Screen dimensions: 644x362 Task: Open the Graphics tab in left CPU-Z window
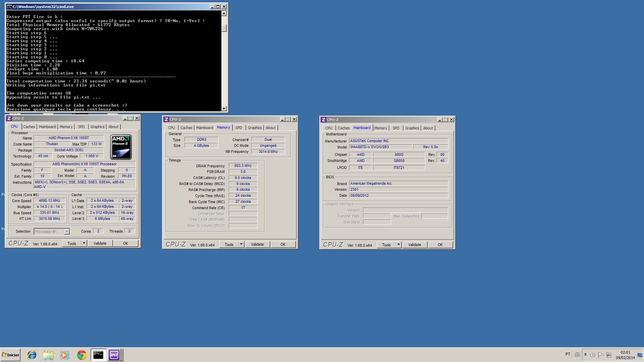point(98,127)
